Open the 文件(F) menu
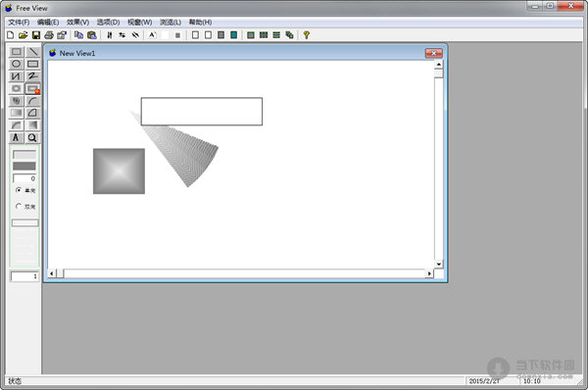 pos(19,23)
